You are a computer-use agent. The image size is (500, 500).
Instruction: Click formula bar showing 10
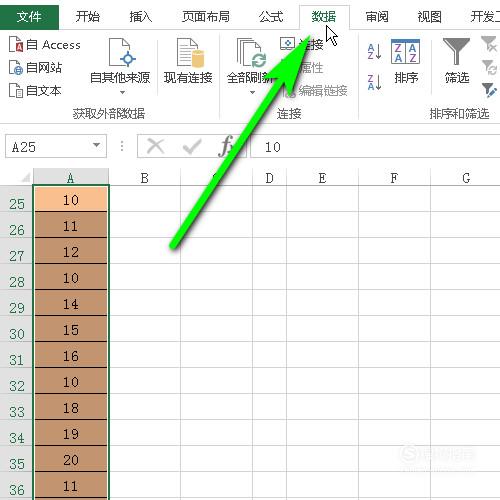[375, 146]
